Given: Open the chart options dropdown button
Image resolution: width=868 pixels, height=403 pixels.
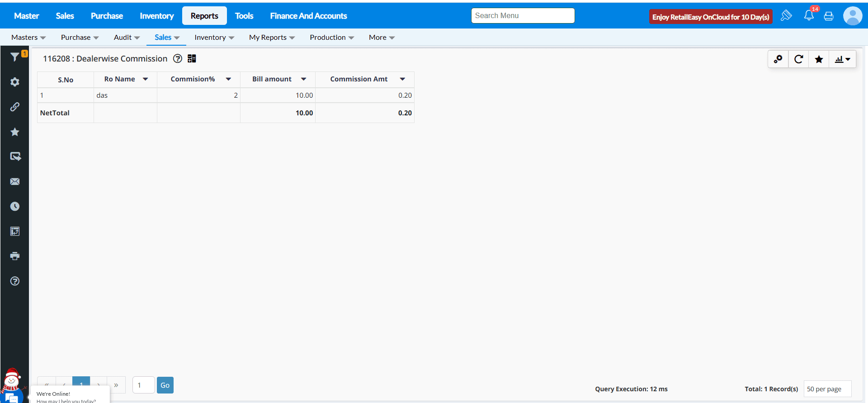Looking at the screenshot, I should [x=842, y=59].
